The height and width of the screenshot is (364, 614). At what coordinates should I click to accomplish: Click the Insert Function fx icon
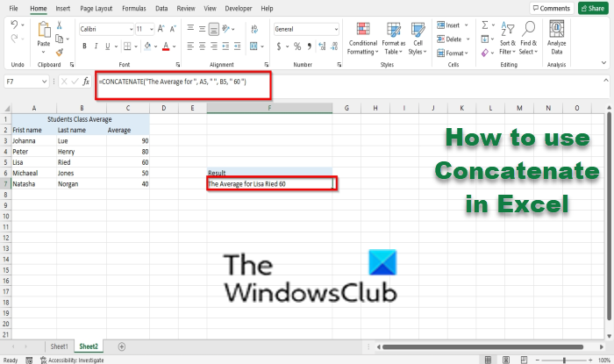pyautogui.click(x=86, y=82)
